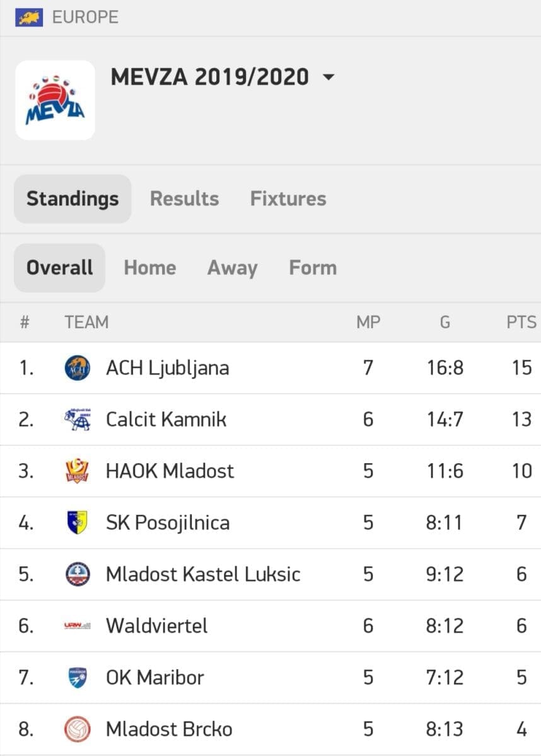Click the EUROPE region label
The image size is (541, 756).
[85, 17]
